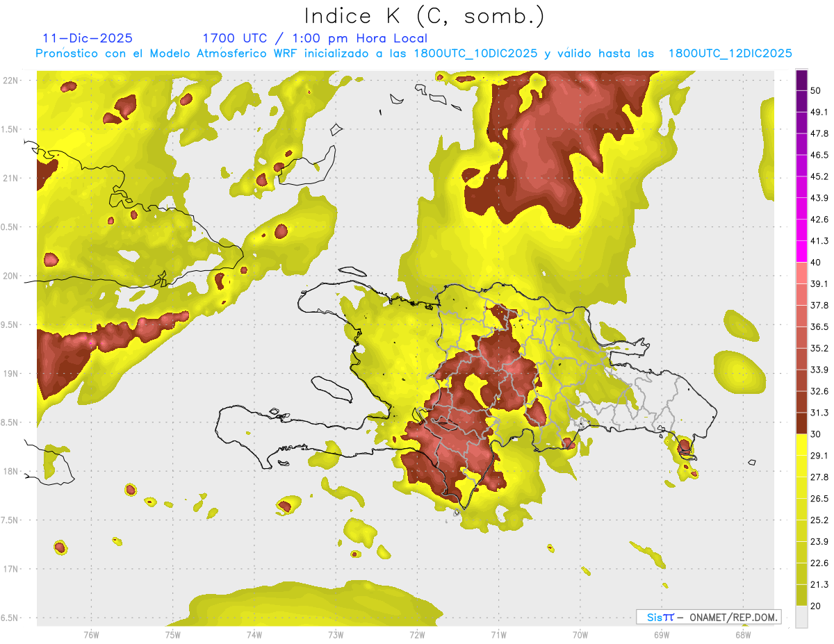
Task: Click the "SisTT - ONAMET/REP.DOM." credit box
Action: (708, 617)
